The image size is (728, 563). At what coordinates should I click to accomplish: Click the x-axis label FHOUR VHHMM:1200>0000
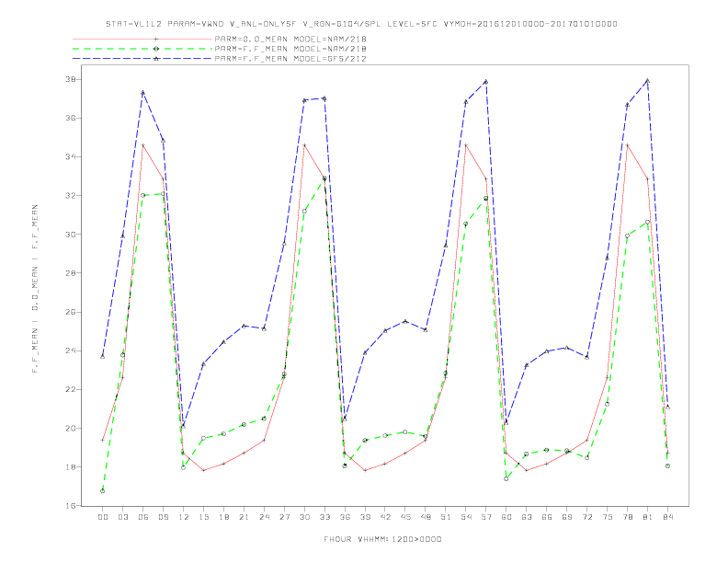click(382, 539)
